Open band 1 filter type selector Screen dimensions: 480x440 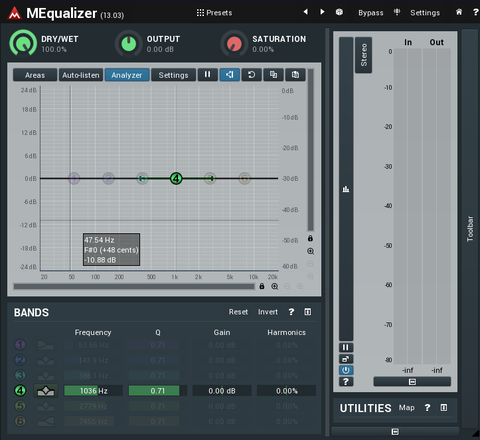[46, 345]
